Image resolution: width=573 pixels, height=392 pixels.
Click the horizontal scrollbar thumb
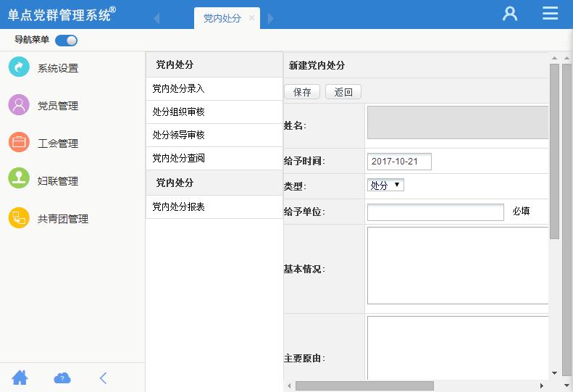364,385
